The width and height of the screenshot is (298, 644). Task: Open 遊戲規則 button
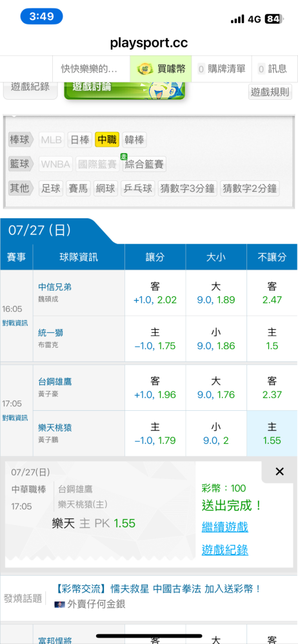pyautogui.click(x=270, y=91)
